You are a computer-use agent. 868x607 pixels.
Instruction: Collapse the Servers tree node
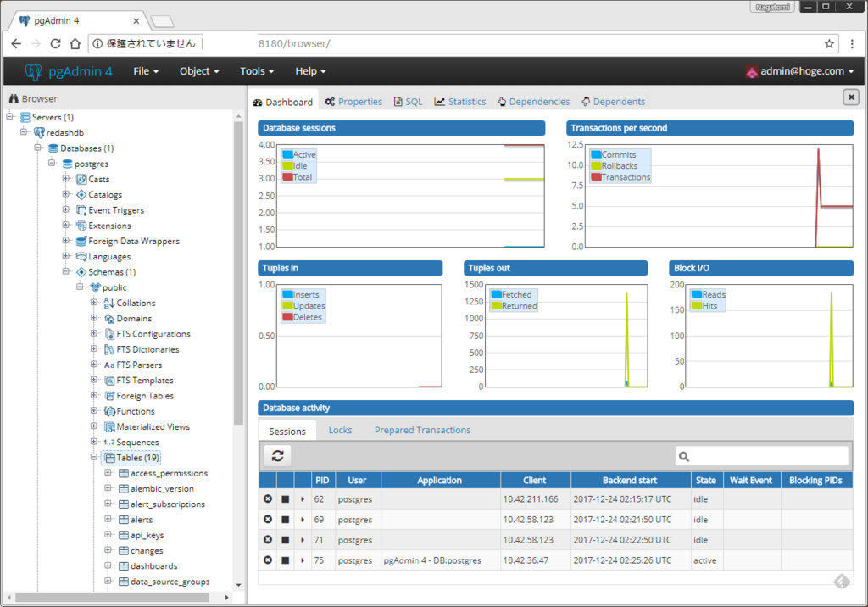10,116
